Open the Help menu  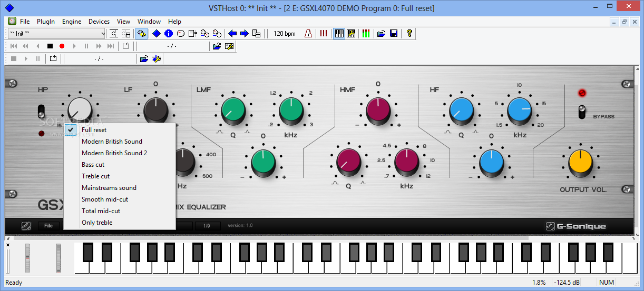(x=174, y=22)
